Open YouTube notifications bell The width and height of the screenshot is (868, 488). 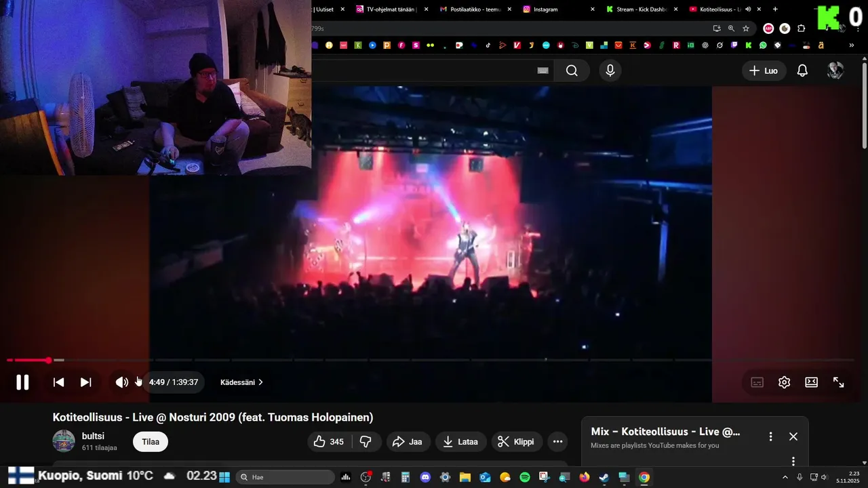(802, 70)
